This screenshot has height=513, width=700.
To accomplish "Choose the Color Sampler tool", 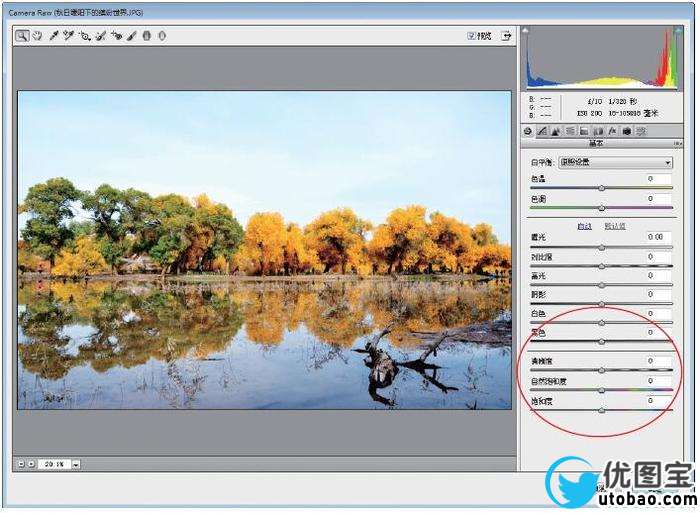I will coord(68,36).
